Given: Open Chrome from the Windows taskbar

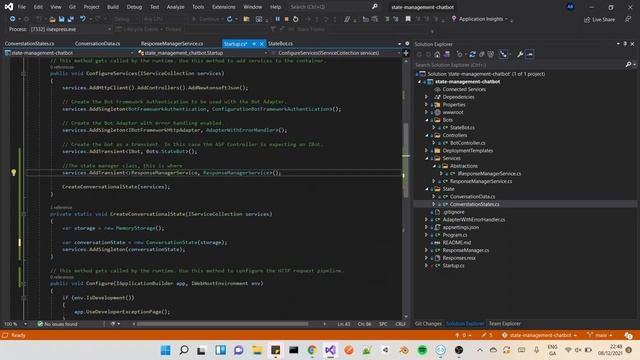Looking at the screenshot, I should [x=312, y=350].
